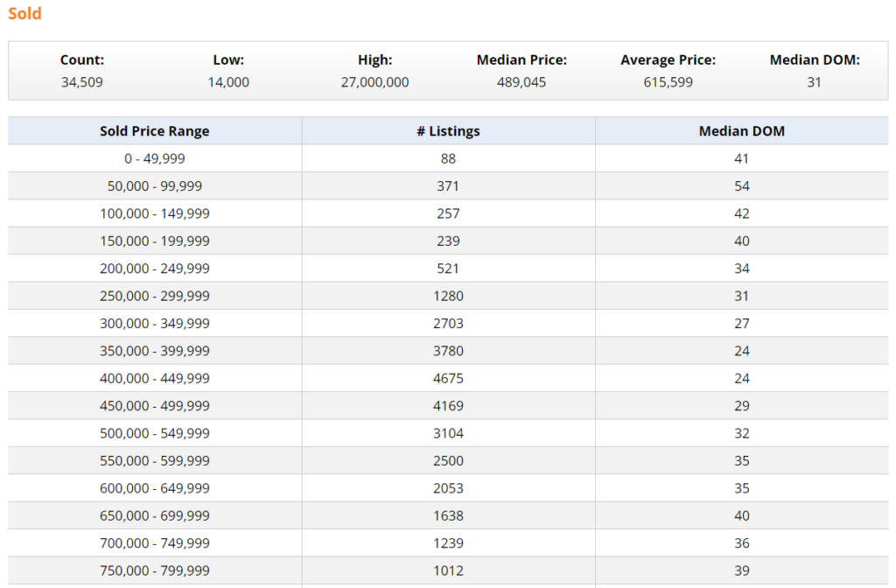Click the listings count 3780

(448, 351)
